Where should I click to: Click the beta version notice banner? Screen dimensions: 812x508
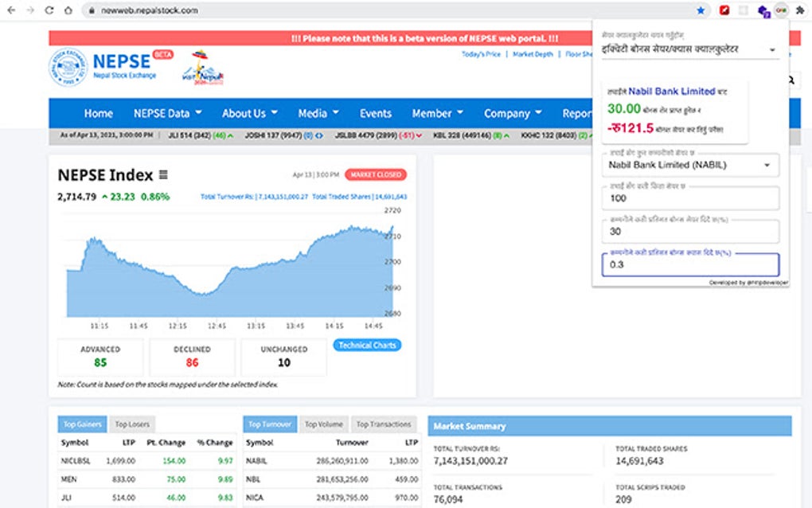pos(424,38)
